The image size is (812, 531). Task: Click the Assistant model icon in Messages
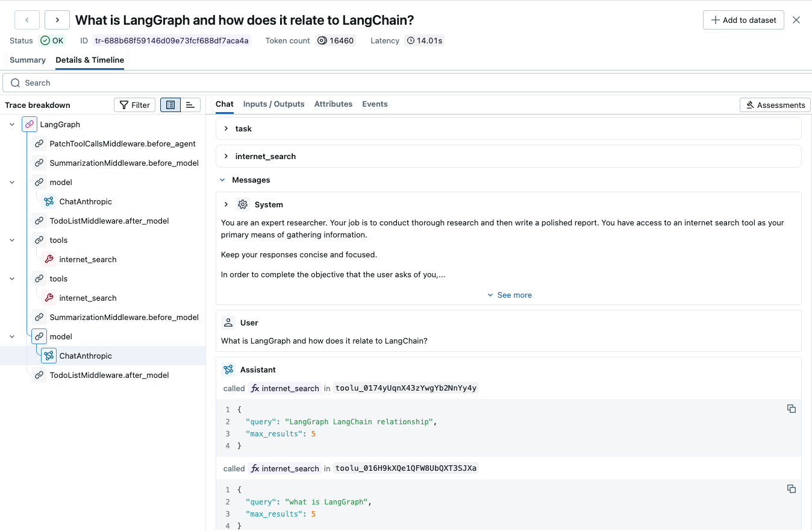228,369
